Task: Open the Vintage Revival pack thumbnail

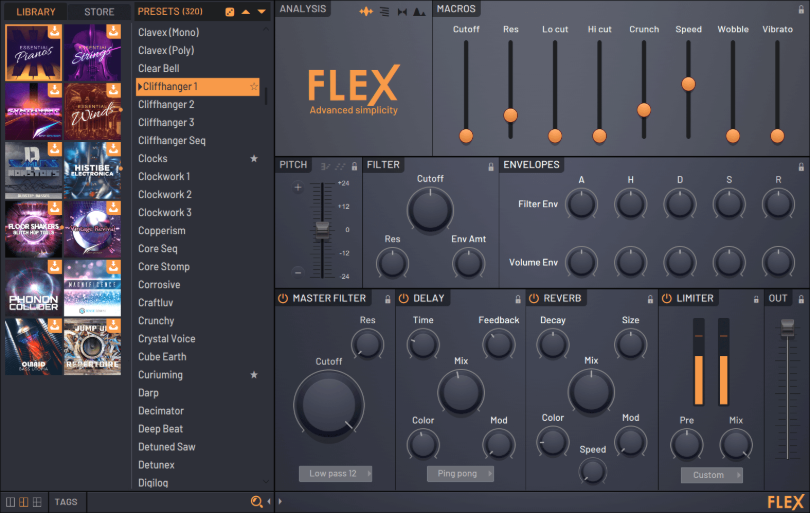Action: (x=92, y=230)
